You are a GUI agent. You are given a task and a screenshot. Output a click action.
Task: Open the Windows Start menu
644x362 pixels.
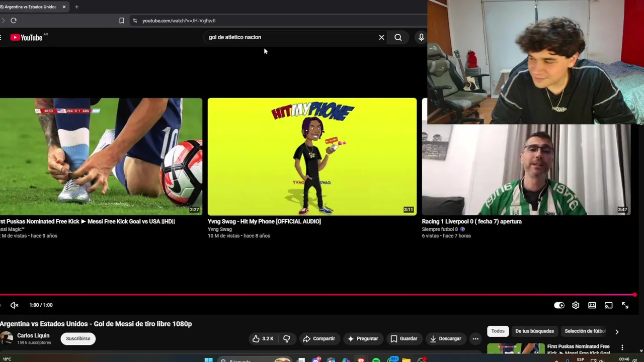tap(208, 360)
